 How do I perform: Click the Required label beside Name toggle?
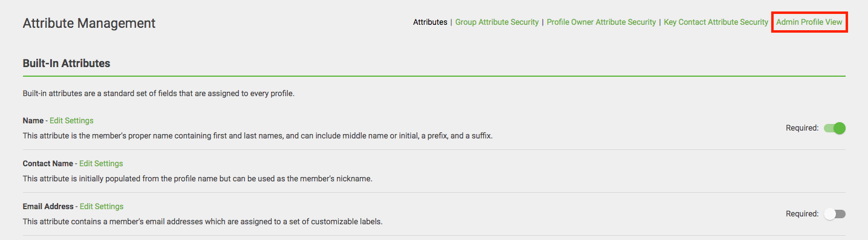click(x=802, y=128)
